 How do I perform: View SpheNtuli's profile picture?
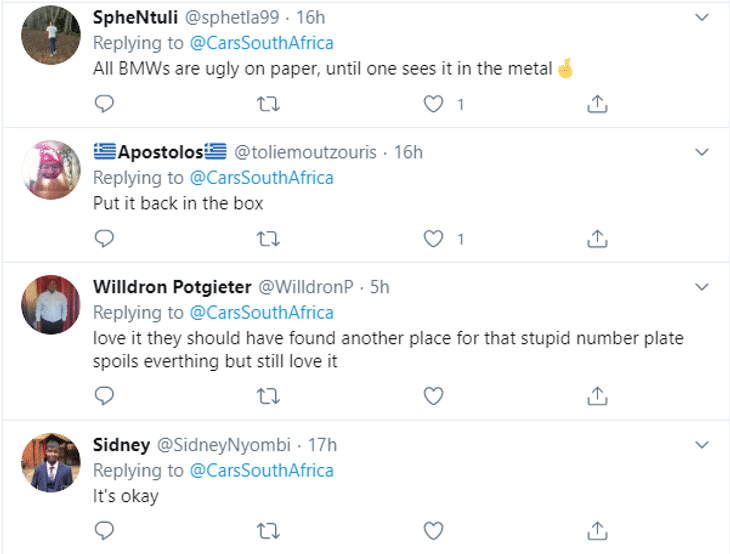click(x=50, y=35)
